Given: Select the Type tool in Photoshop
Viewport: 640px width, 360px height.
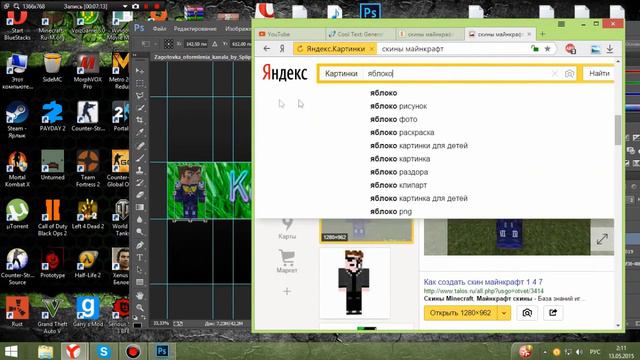Looking at the screenshot, I should coord(140,257).
